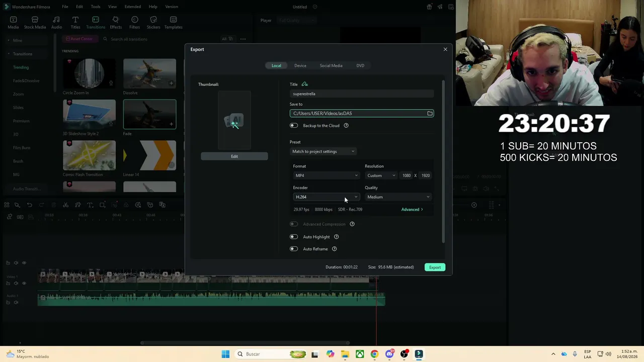This screenshot has width=644, height=362.
Task: Open File Explorer from the taskbar
Action: point(345,354)
